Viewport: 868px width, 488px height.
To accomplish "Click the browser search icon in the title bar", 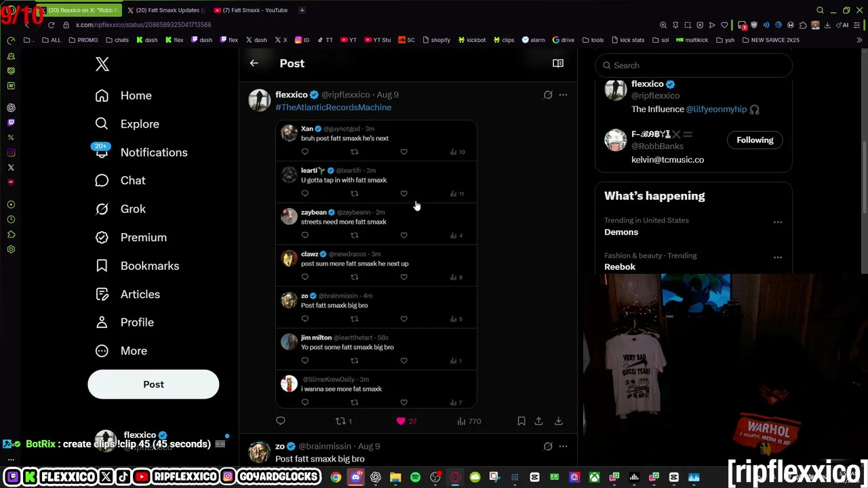I will 820,10.
